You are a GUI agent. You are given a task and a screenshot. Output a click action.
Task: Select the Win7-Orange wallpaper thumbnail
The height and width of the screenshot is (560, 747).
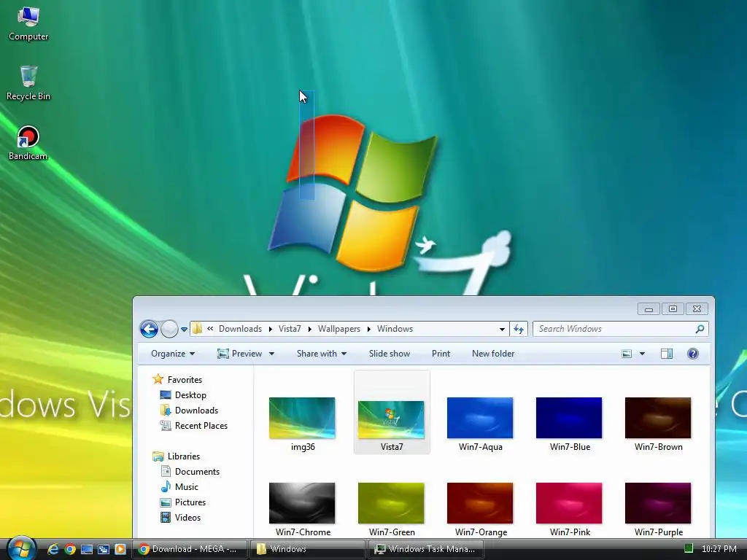point(480,503)
